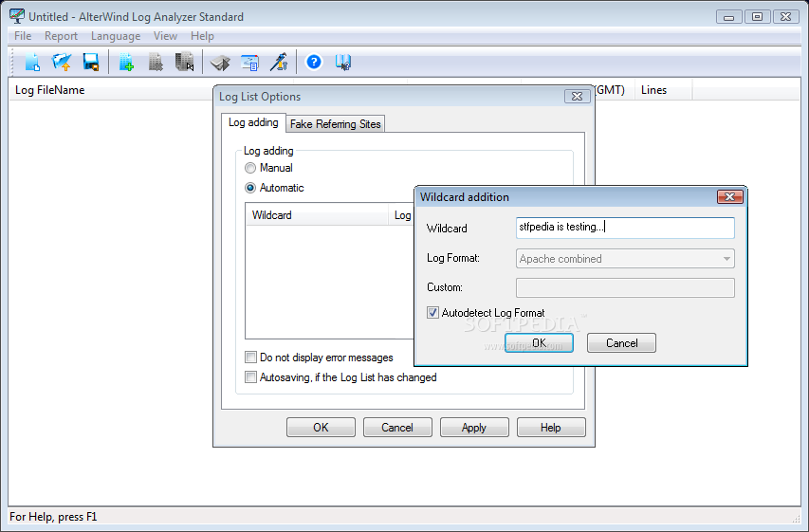Select the Automatic radio button
Image resolution: width=809 pixels, height=532 pixels.
tap(250, 188)
